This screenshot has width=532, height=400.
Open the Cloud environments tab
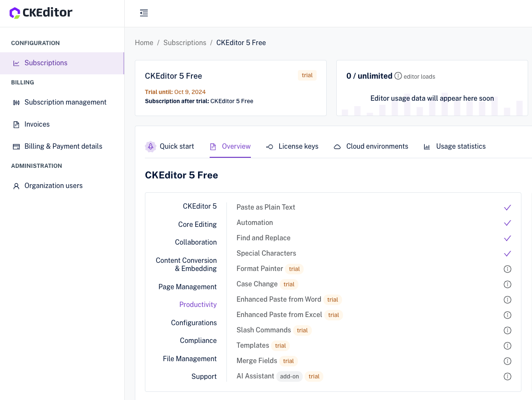click(377, 146)
